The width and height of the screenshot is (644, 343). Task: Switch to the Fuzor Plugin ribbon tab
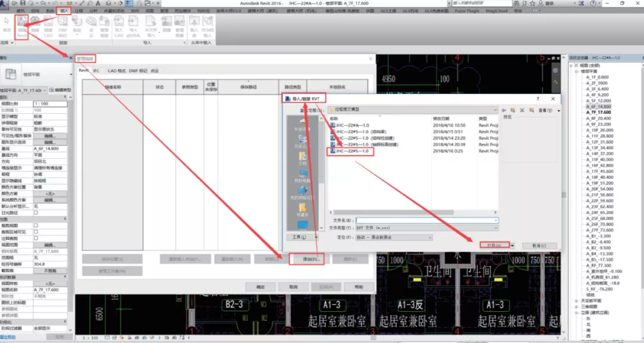[x=467, y=11]
